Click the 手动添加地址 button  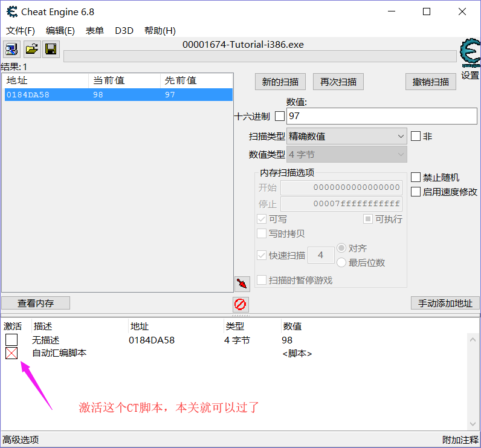coord(445,303)
